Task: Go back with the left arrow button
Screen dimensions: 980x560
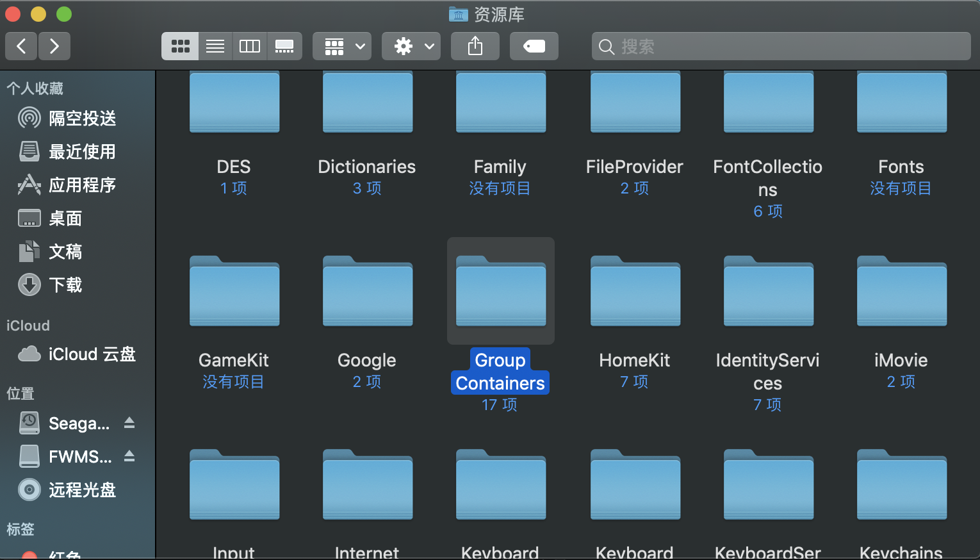Action: (x=21, y=46)
